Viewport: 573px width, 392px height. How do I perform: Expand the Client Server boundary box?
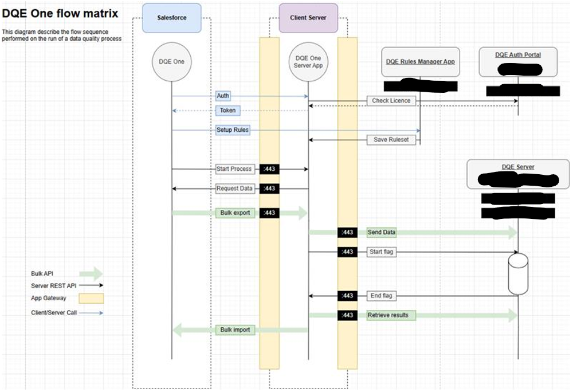click(x=308, y=18)
